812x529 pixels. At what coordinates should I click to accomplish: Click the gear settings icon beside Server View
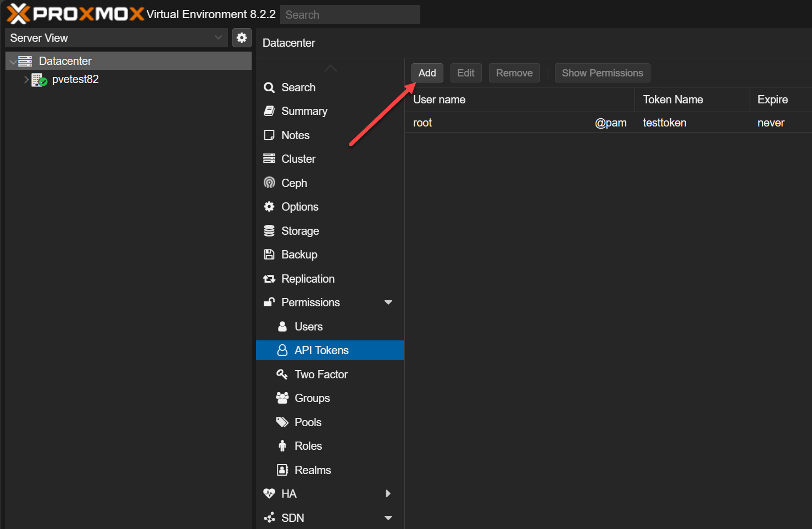[242, 38]
